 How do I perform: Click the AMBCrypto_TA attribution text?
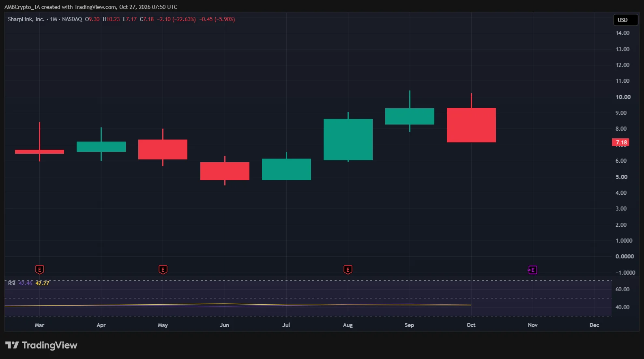click(22, 7)
